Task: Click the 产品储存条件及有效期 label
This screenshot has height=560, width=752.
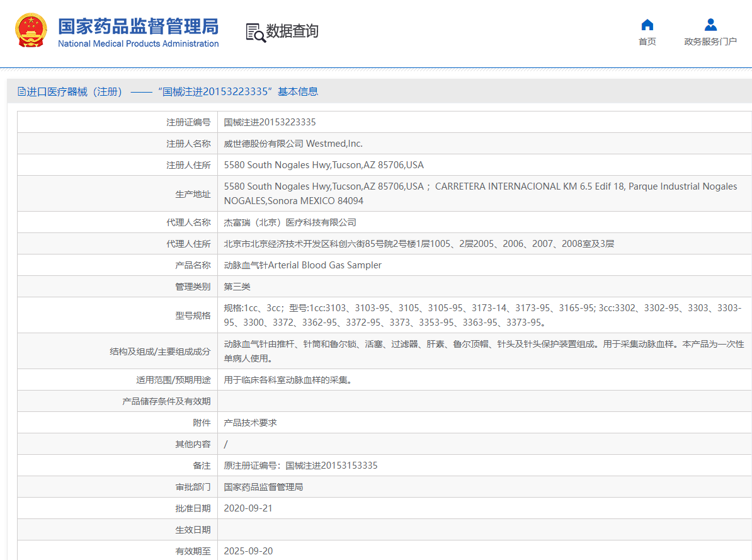Action: (166, 401)
